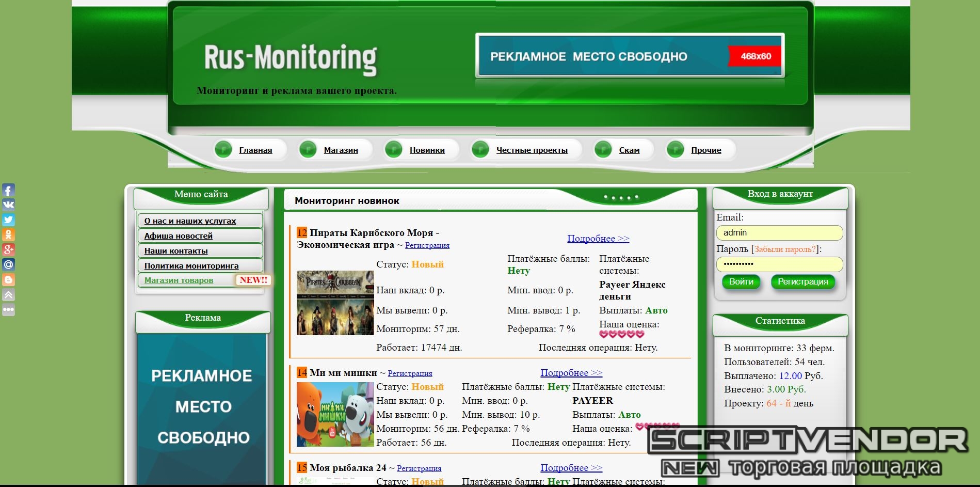Show more sharing options with three-dots icon
Image resolution: width=980 pixels, height=487 pixels.
tap(8, 310)
